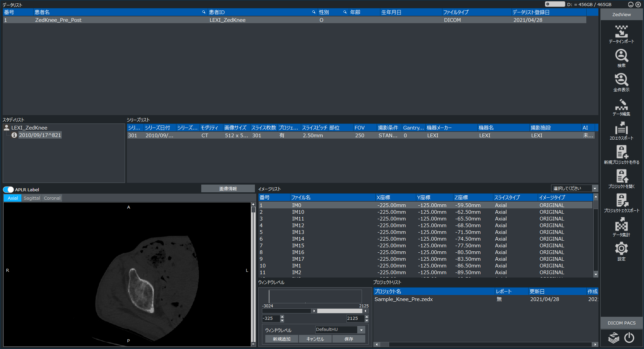Select series row 301 CT
This screenshot has width=644, height=349.
coord(361,135)
